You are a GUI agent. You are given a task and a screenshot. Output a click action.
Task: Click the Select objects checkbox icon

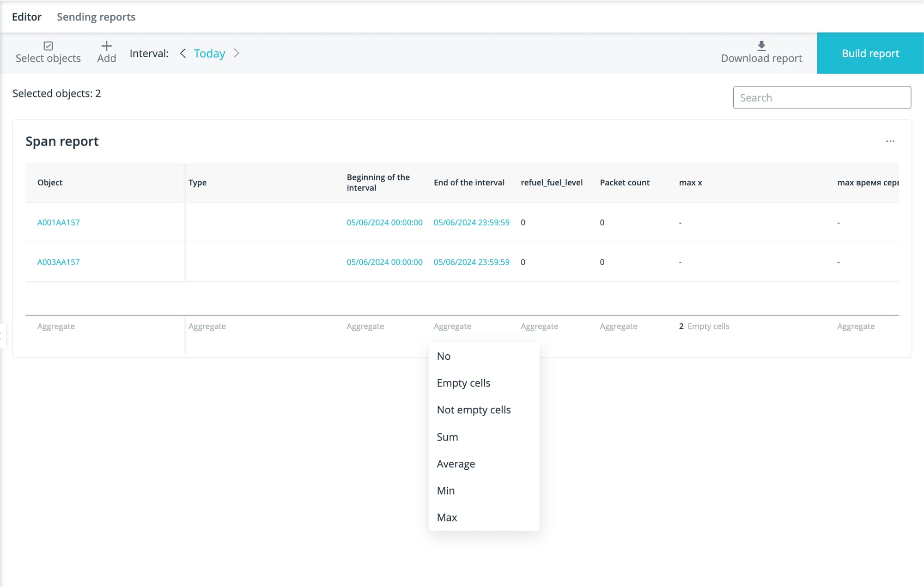pyautogui.click(x=48, y=46)
